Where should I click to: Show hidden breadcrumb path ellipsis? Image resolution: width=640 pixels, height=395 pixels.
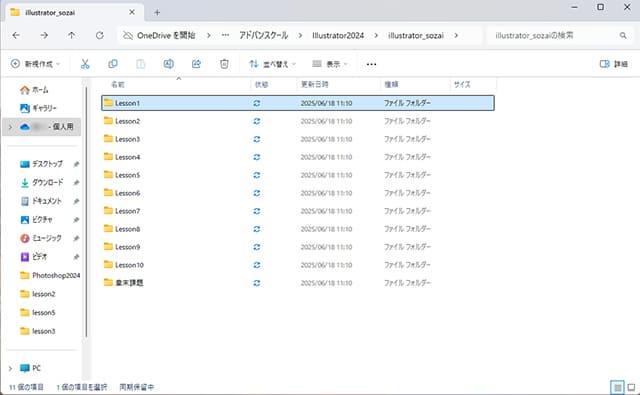[225, 36]
